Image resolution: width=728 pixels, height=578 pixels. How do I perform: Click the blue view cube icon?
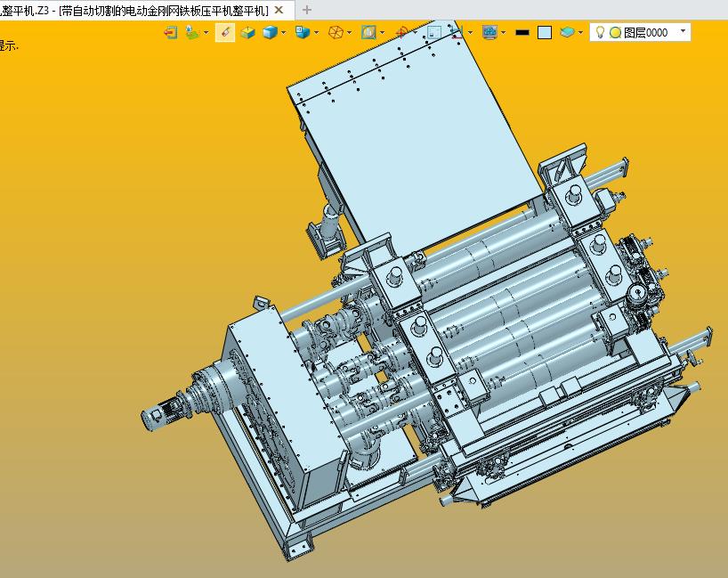click(303, 33)
